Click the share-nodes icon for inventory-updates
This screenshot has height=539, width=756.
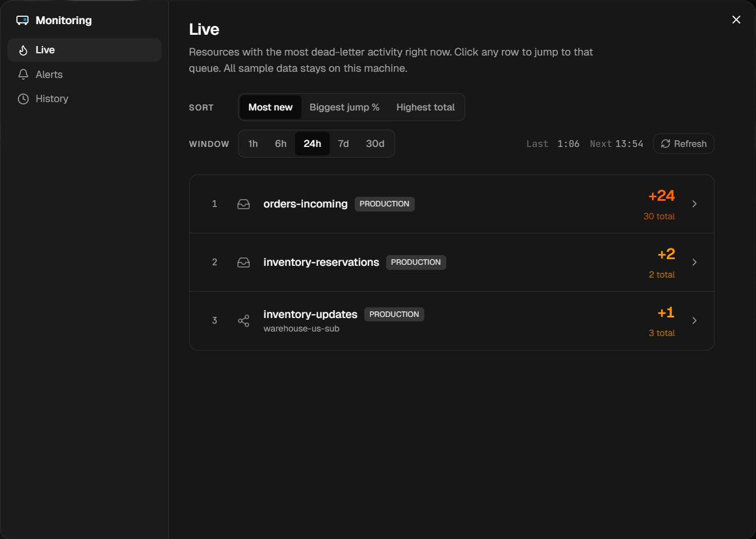tap(244, 321)
